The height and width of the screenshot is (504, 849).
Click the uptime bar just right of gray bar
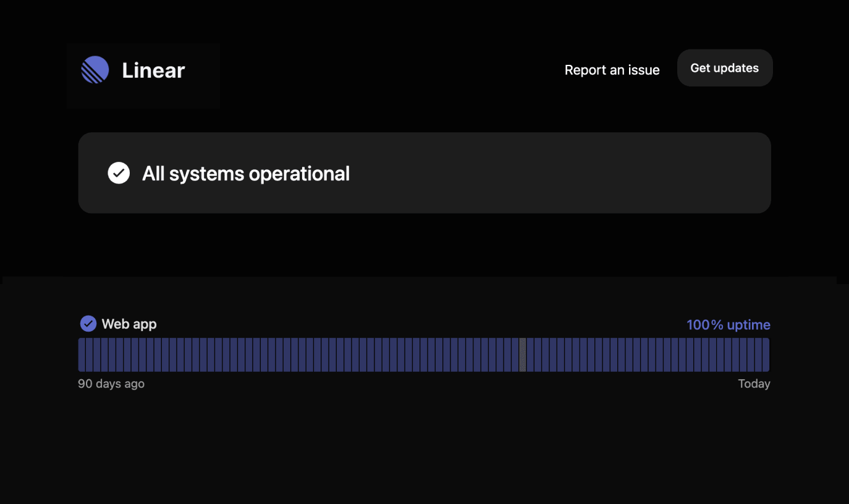[530, 355]
